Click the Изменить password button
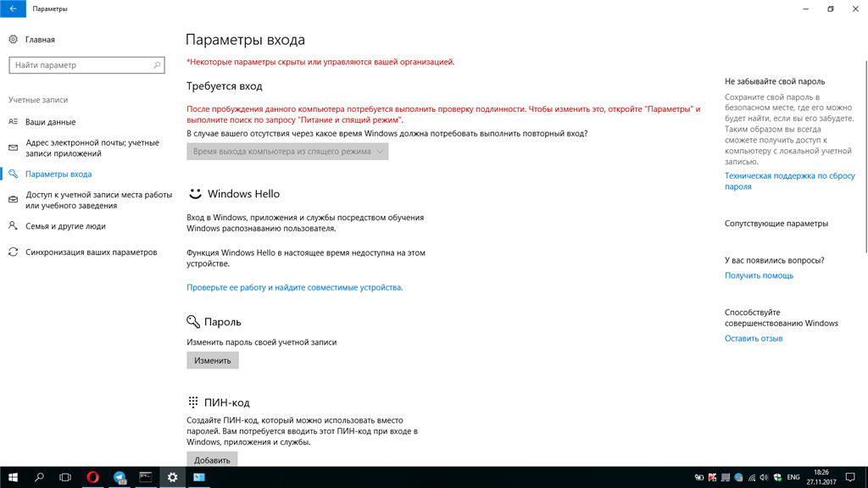Screen dimensions: 868x488 coord(213,360)
